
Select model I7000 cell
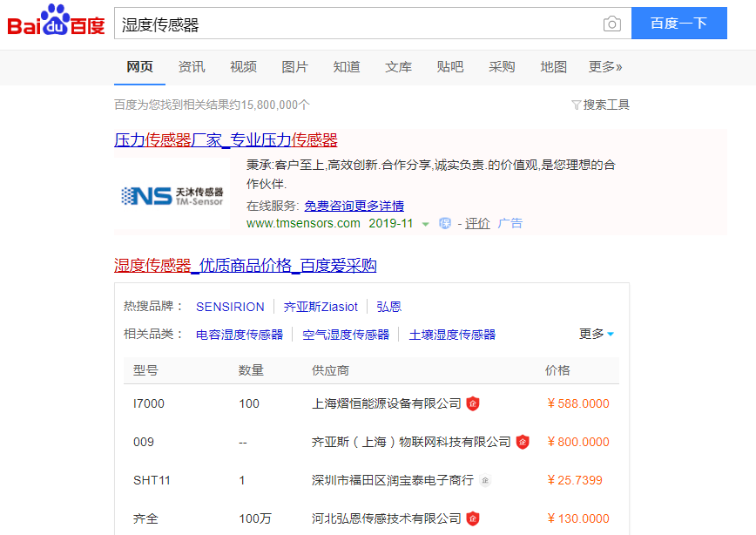[x=149, y=403]
